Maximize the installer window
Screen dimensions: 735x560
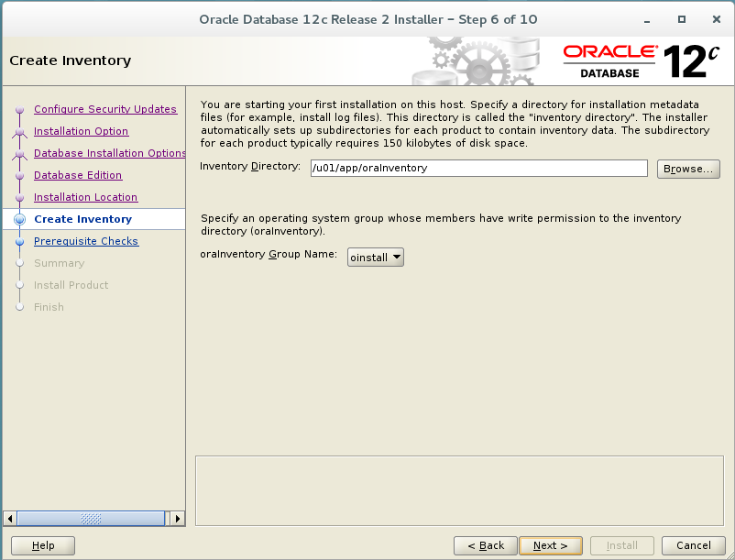(682, 19)
